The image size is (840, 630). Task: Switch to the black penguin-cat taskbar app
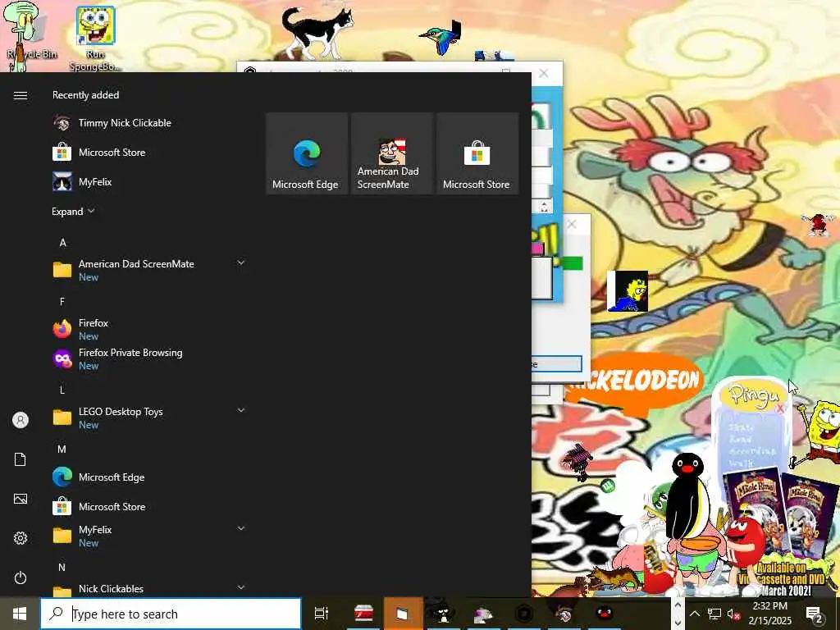(x=442, y=614)
